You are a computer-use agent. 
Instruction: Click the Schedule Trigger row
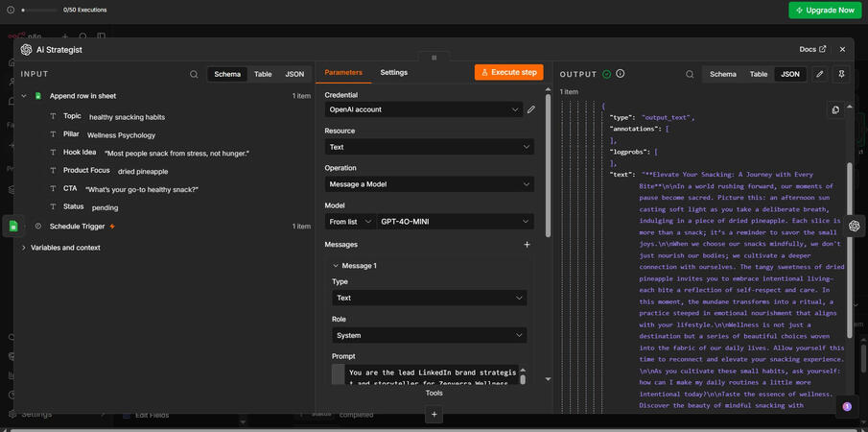click(165, 227)
